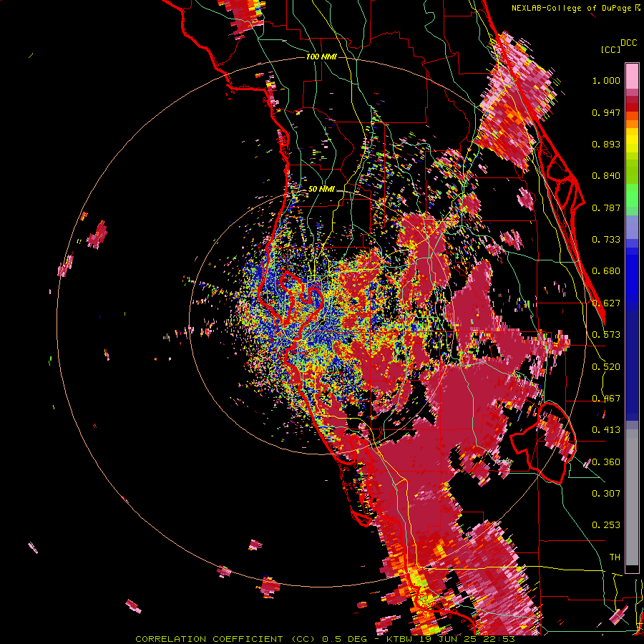Click the 0.360 legend value

pyautogui.click(x=606, y=462)
